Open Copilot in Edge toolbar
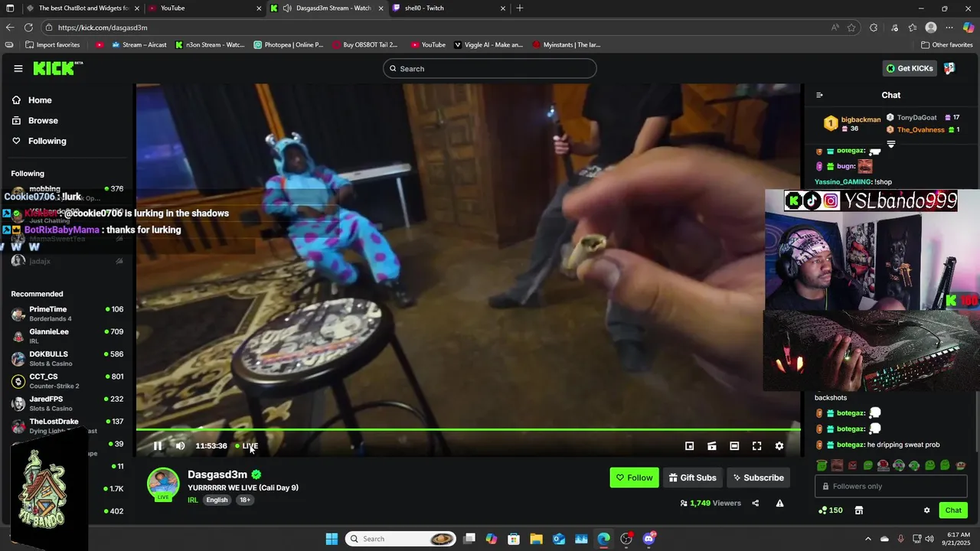This screenshot has width=980, height=551. click(x=969, y=28)
